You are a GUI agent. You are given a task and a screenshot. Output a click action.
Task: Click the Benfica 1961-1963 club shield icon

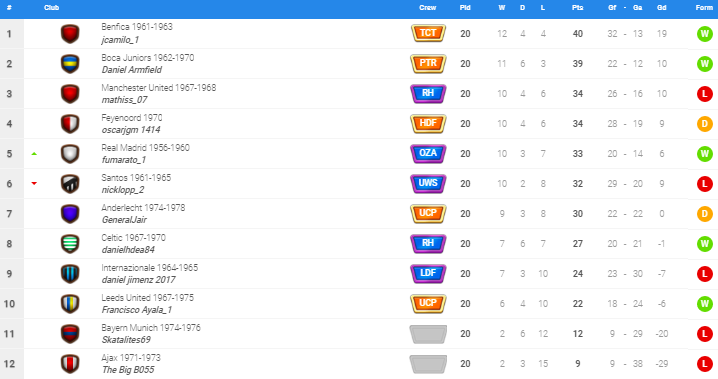click(70, 34)
